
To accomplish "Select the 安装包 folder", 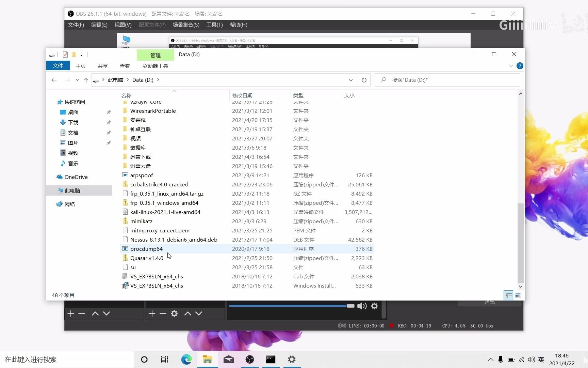I will click(x=138, y=120).
